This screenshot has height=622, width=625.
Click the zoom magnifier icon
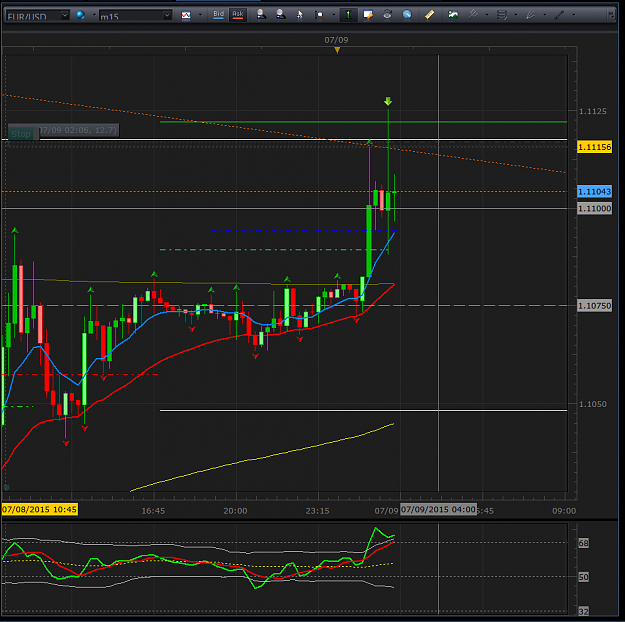tap(319, 15)
